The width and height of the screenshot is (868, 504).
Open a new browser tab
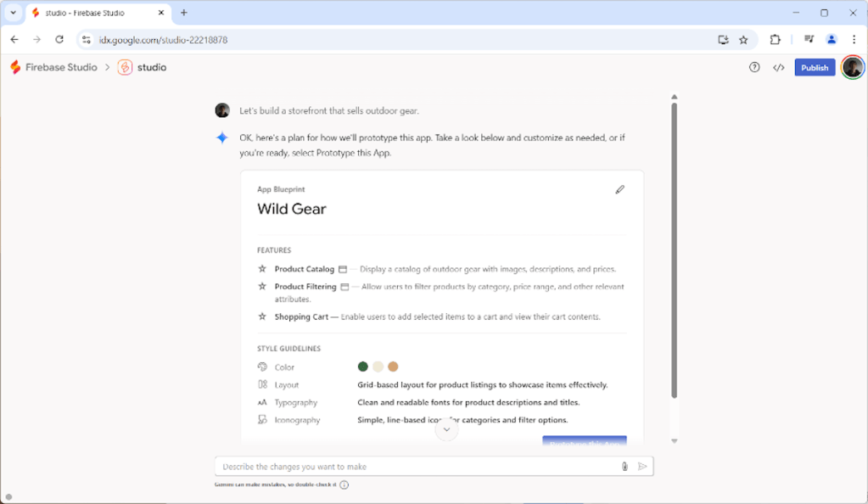(x=183, y=13)
